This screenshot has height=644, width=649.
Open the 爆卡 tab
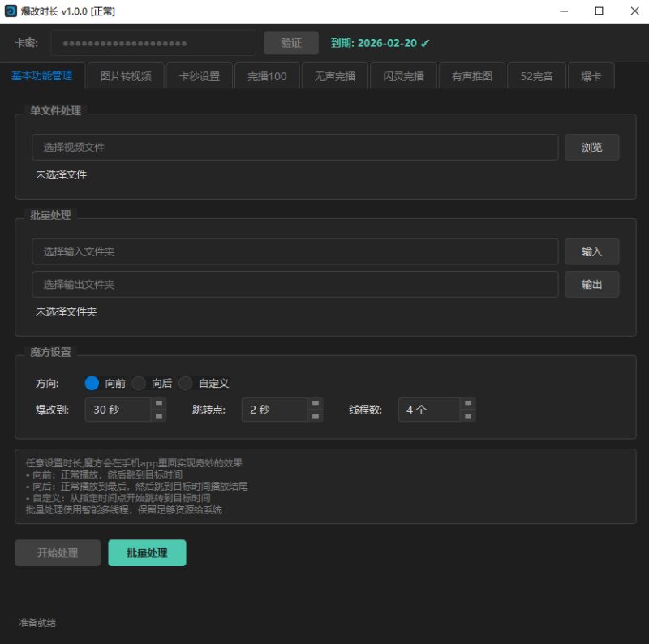pos(591,76)
